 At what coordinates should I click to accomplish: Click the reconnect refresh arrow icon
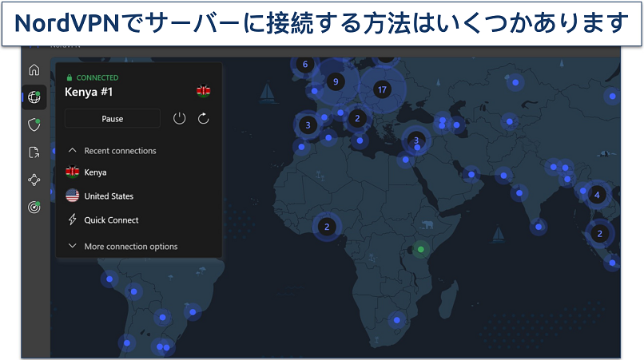pos(204,119)
